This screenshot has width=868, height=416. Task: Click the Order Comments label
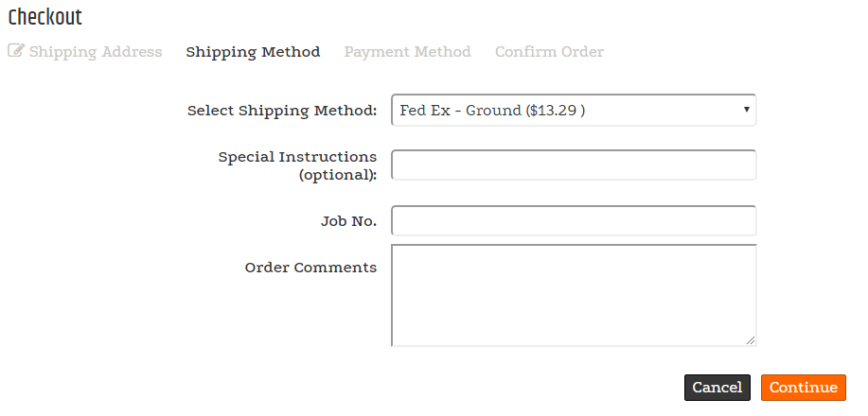coord(310,268)
